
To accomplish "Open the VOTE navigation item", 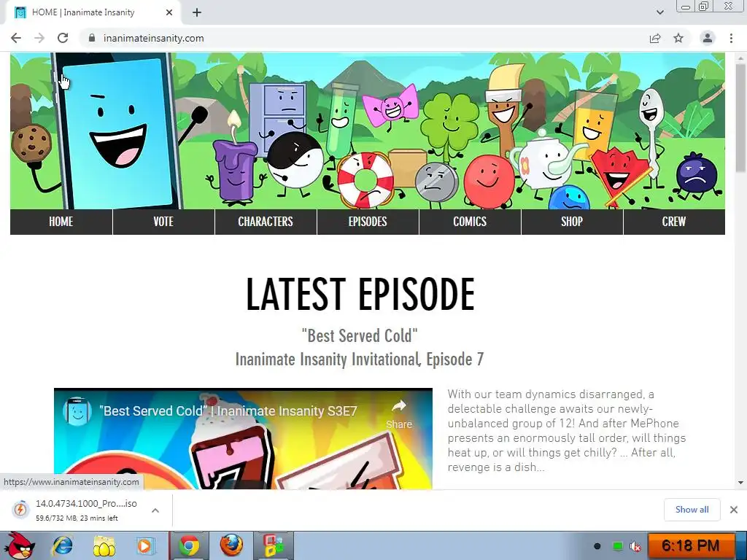I will [x=163, y=222].
